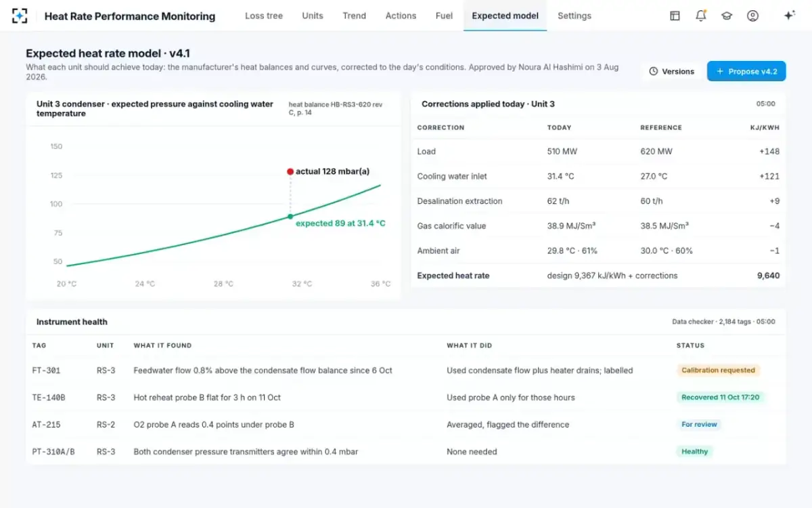This screenshot has height=508, width=812.
Task: Click the Propose v4.2 button
Action: pos(746,71)
